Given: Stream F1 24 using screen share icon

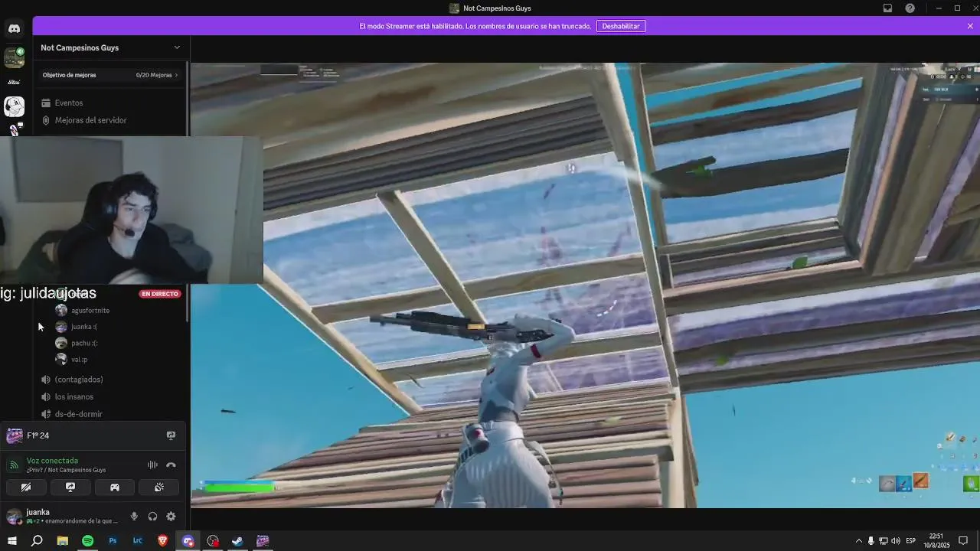Looking at the screenshot, I should coord(171,435).
